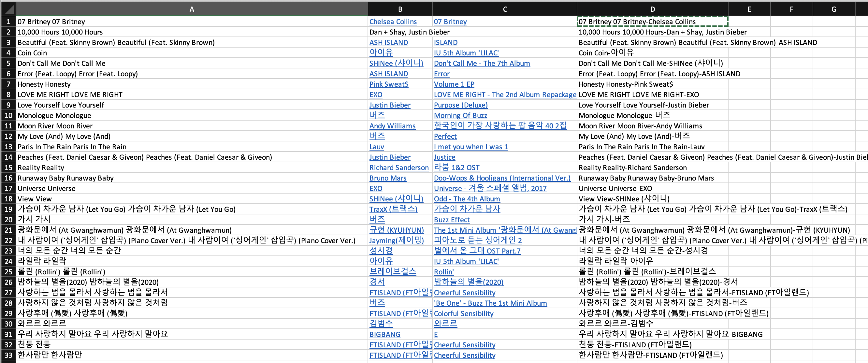Screen dimensions: 868x363
Task: Select column G header
Action: click(x=834, y=9)
